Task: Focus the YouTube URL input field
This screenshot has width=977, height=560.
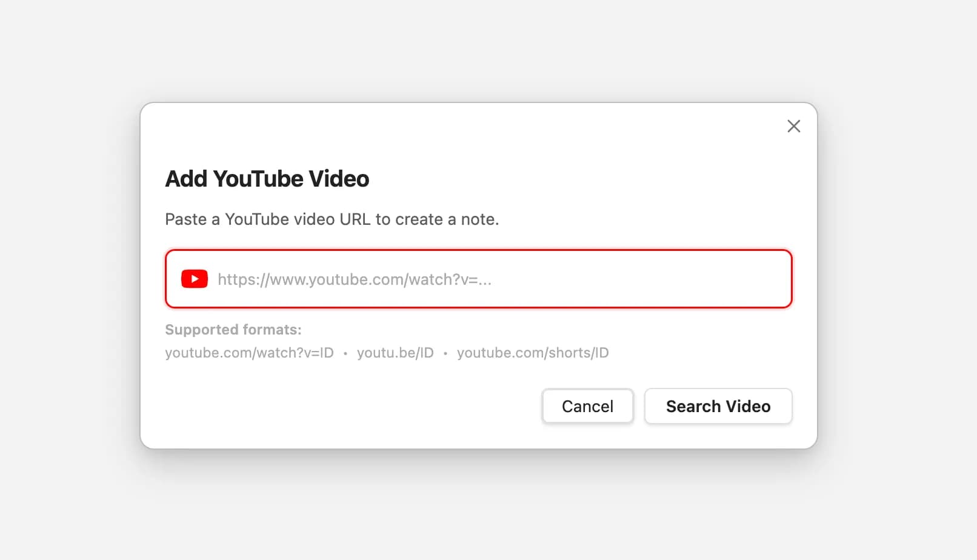Action: pyautogui.click(x=479, y=279)
